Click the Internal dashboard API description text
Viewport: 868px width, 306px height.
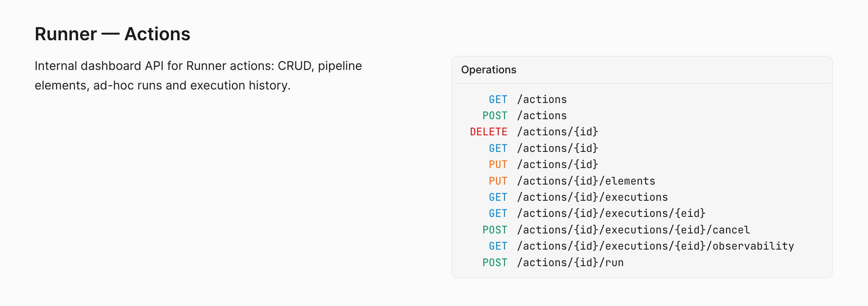click(x=198, y=76)
